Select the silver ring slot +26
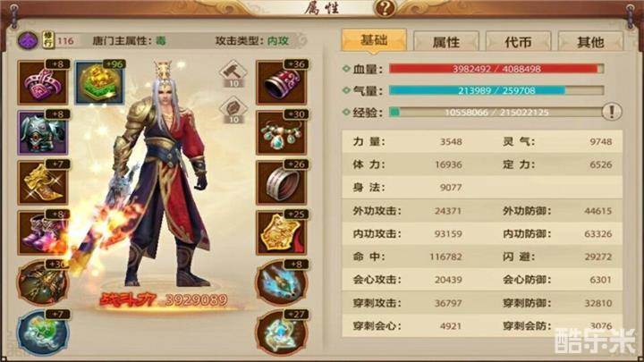This screenshot has height=362, width=644. [282, 182]
